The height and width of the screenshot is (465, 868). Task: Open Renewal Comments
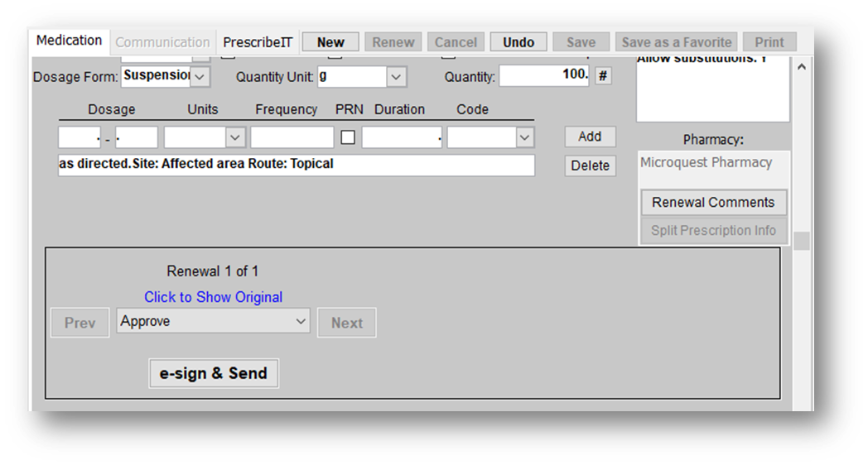point(713,203)
